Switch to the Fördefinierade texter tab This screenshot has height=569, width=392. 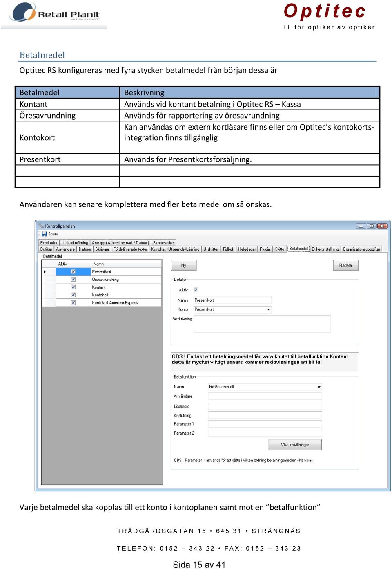click(130, 249)
